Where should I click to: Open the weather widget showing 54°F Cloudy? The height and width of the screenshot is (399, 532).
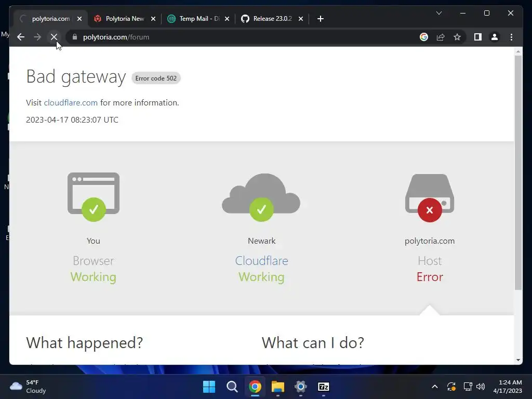(x=28, y=387)
